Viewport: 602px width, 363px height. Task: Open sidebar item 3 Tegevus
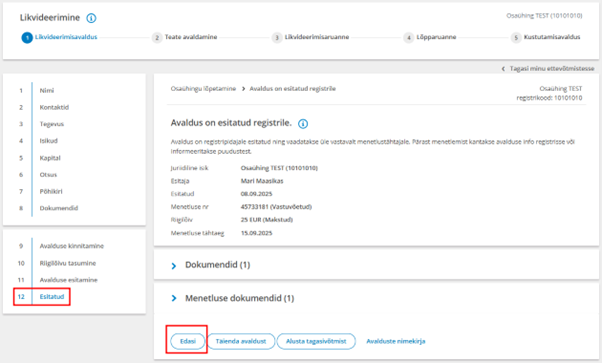click(51, 124)
